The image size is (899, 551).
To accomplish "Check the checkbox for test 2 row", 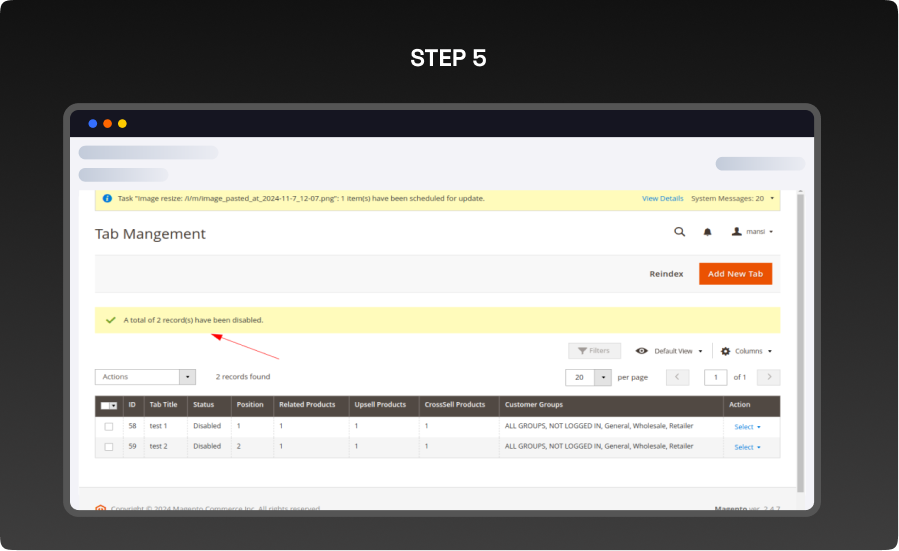I will [109, 447].
